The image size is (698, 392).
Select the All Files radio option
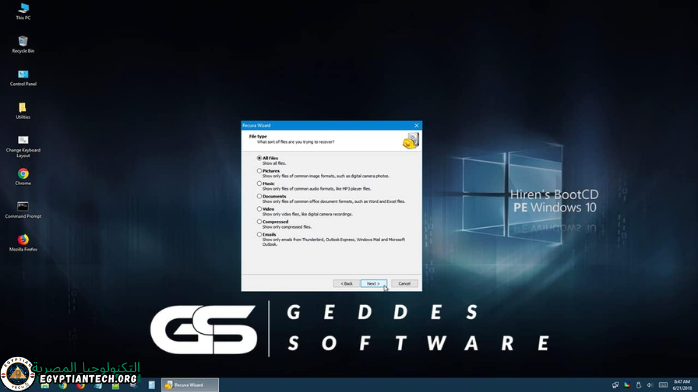tap(259, 158)
